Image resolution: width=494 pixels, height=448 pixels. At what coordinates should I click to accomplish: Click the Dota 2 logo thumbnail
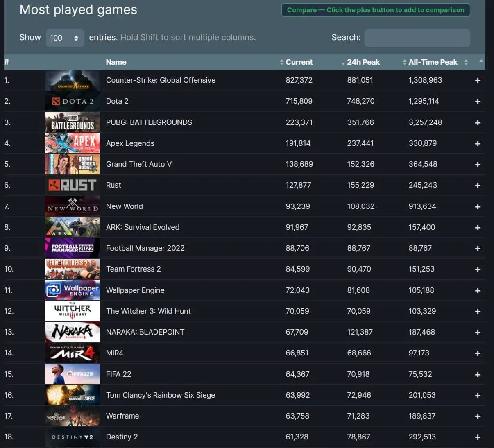pos(73,101)
